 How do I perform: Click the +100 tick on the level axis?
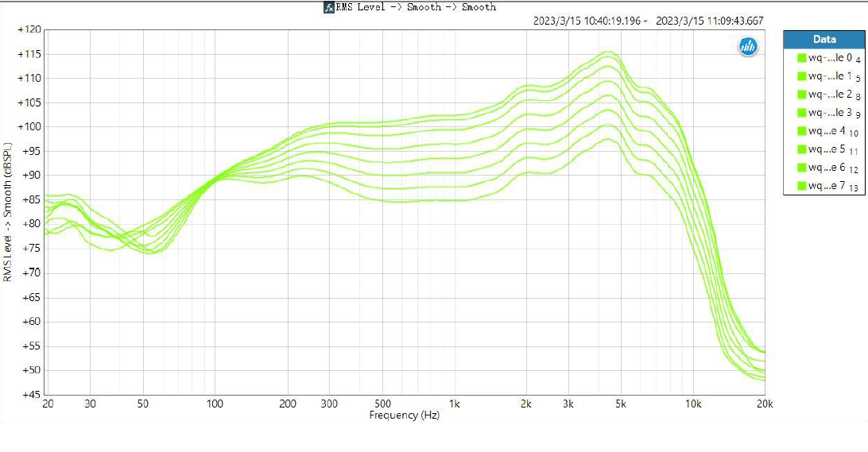tap(29, 127)
